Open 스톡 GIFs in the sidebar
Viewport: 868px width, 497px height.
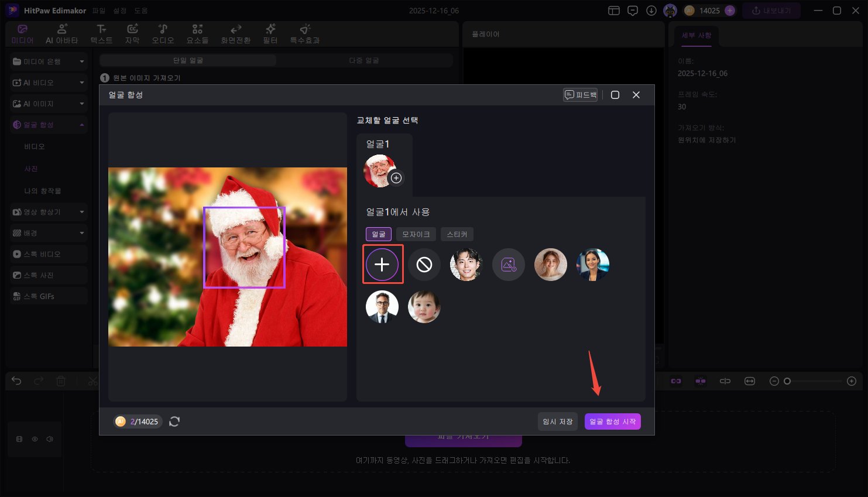[48, 296]
